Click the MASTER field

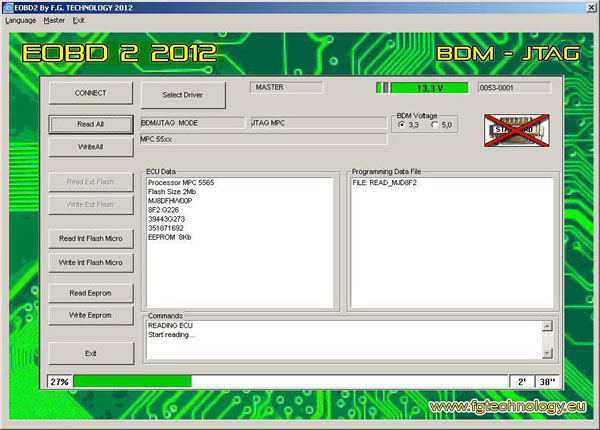pos(287,88)
